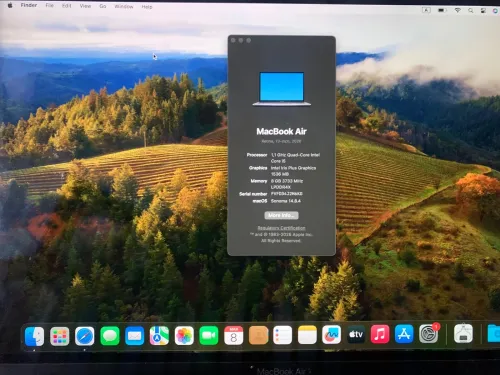Open the blue folder in Dock
This screenshot has height=375, width=500.
coord(494,333)
